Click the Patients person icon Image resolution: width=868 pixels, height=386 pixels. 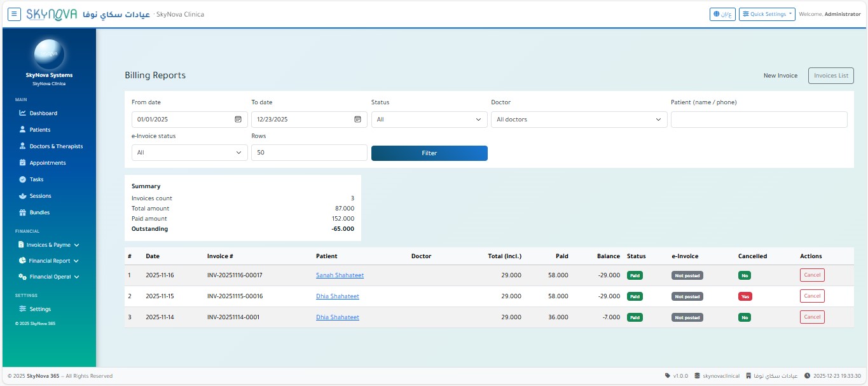(x=23, y=130)
